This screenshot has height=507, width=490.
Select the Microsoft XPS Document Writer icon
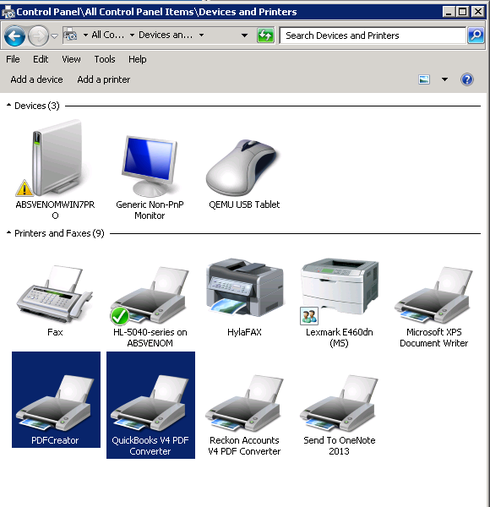click(x=433, y=295)
